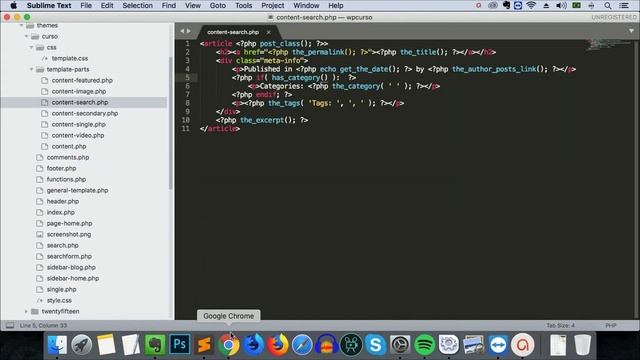Image resolution: width=640 pixels, height=360 pixels.
Task: Open PHP syntax selector in status bar
Action: [611, 325]
